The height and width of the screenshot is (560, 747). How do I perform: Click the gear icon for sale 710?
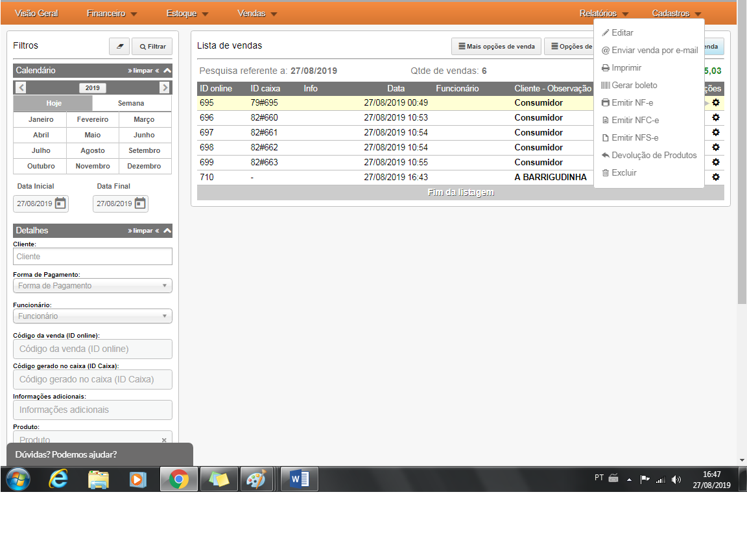[x=716, y=177]
